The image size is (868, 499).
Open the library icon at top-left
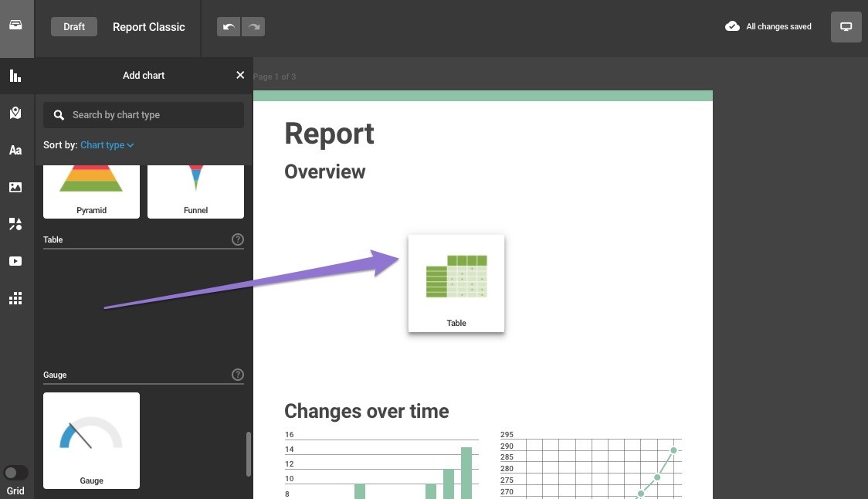click(15, 25)
